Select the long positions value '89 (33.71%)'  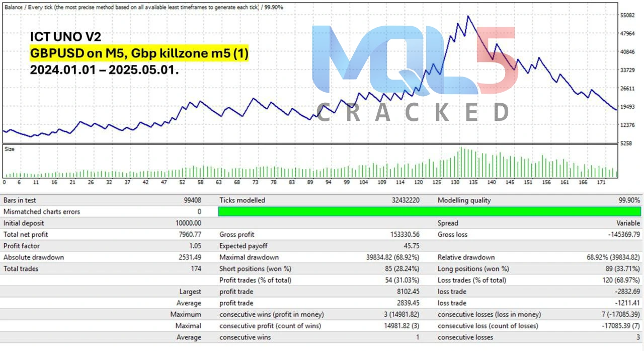tap(622, 268)
